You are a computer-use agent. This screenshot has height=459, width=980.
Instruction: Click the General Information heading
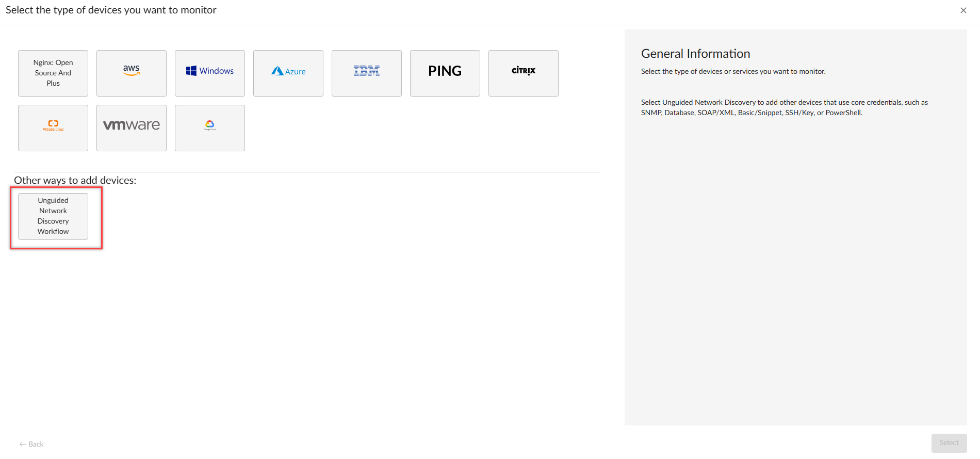[695, 54]
